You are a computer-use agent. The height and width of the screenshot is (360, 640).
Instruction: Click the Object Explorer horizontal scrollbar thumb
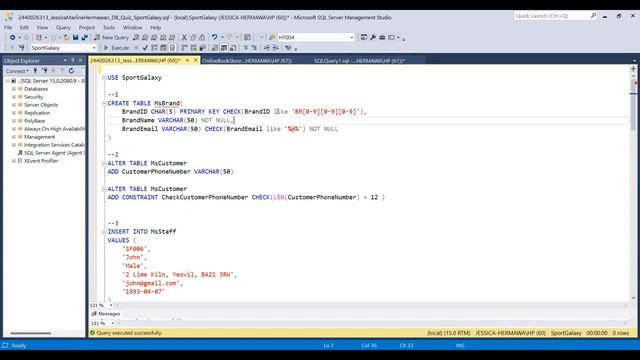pos(31,333)
